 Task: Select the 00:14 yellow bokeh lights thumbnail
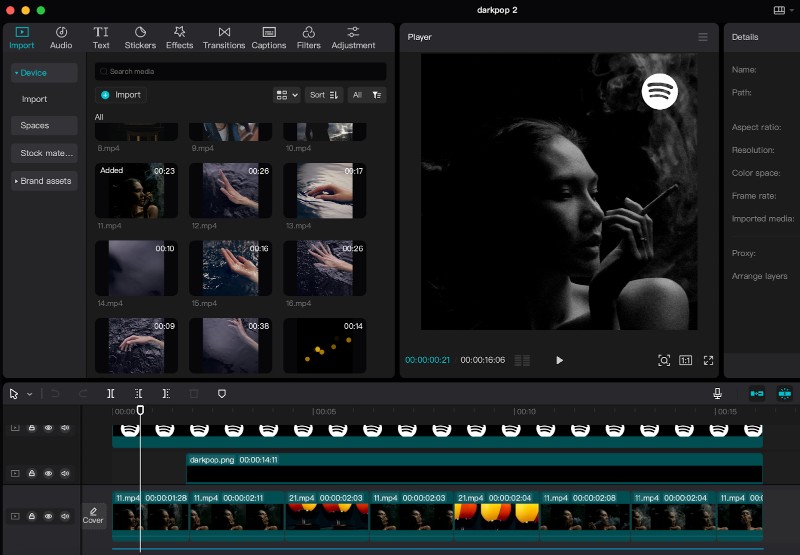point(324,346)
